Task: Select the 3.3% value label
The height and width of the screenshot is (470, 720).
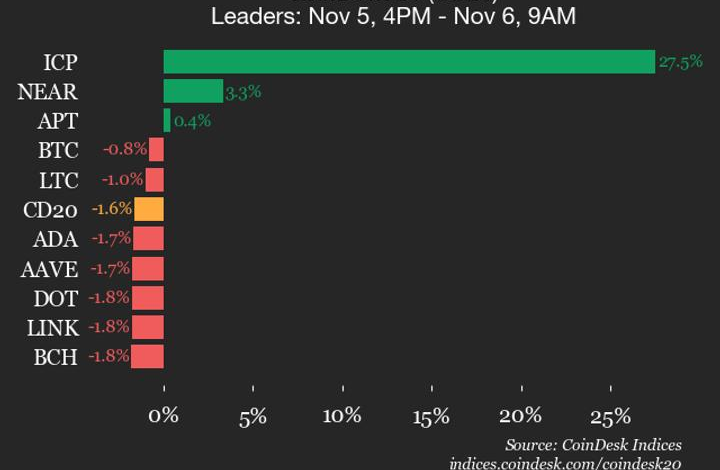Action: [x=243, y=92]
